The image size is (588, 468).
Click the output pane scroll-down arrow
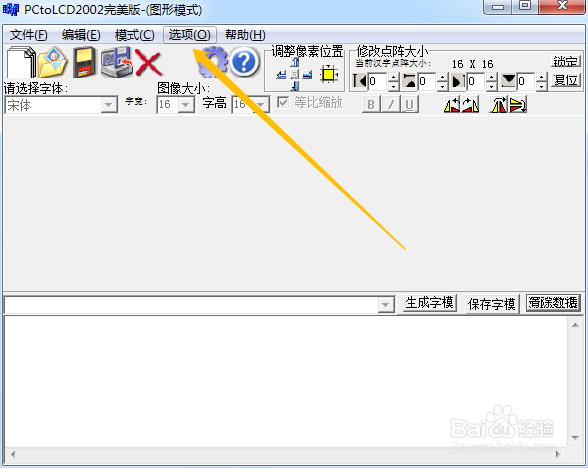[575, 438]
